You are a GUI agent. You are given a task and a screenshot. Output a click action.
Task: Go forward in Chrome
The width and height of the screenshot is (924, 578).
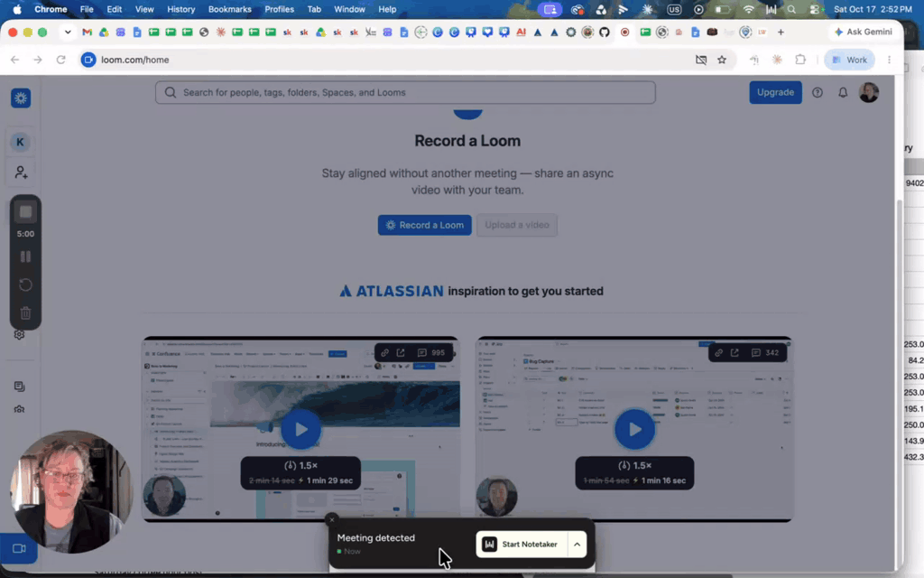pos(38,60)
